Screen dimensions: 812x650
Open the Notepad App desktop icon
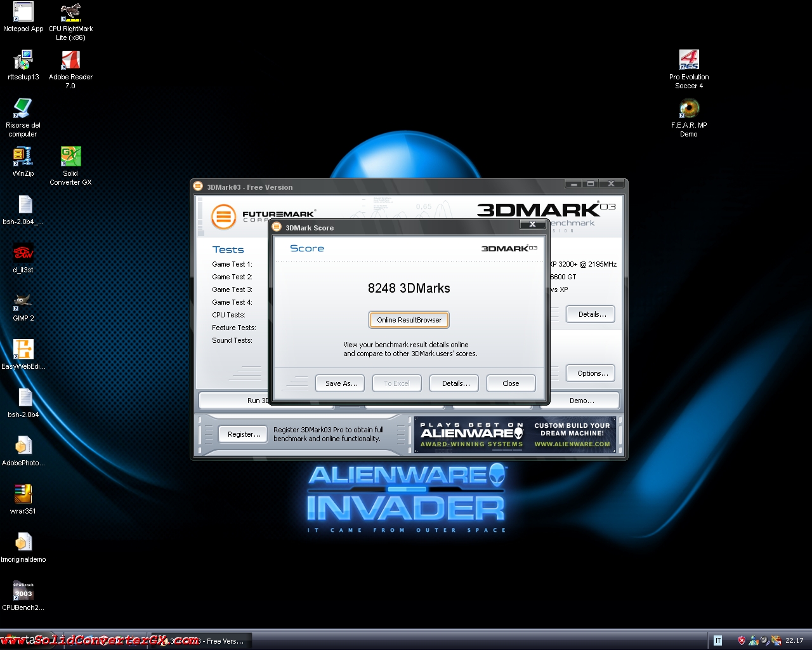[23, 17]
